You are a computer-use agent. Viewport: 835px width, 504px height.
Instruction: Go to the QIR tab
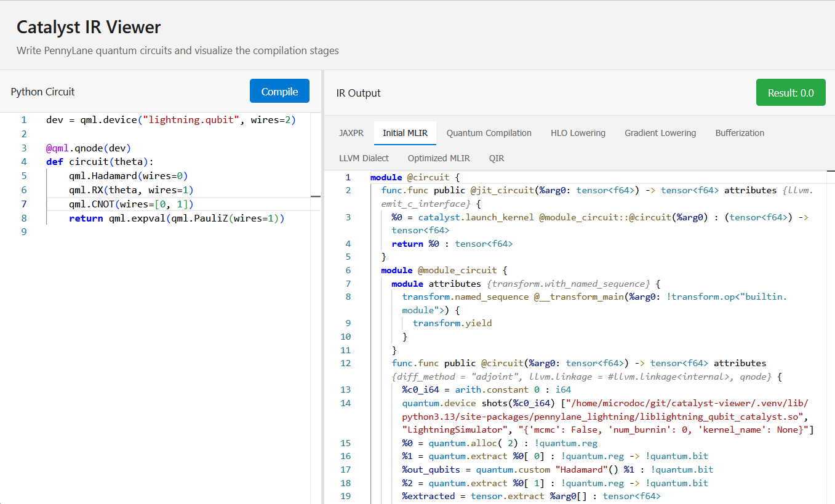tap(496, 158)
